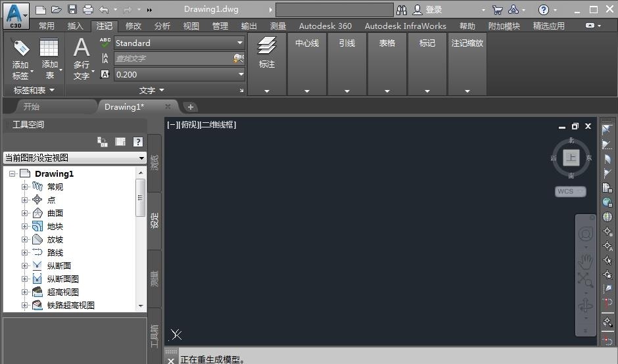This screenshot has width=618, height=364.
Task: Undo the last action
Action: 104,9
